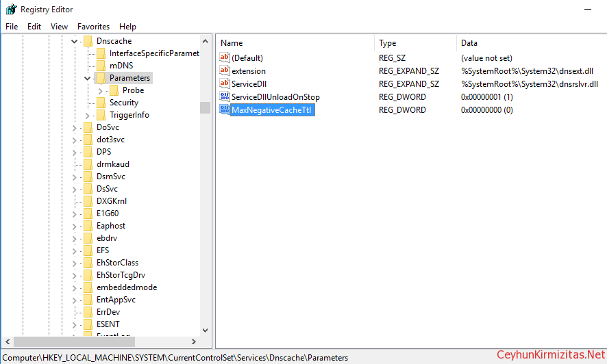Image resolution: width=607 pixels, height=364 pixels.
Task: Open the Edit menu
Action: click(x=34, y=27)
